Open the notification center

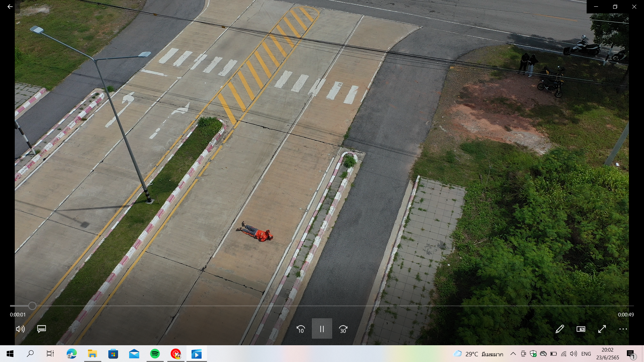[x=631, y=354]
